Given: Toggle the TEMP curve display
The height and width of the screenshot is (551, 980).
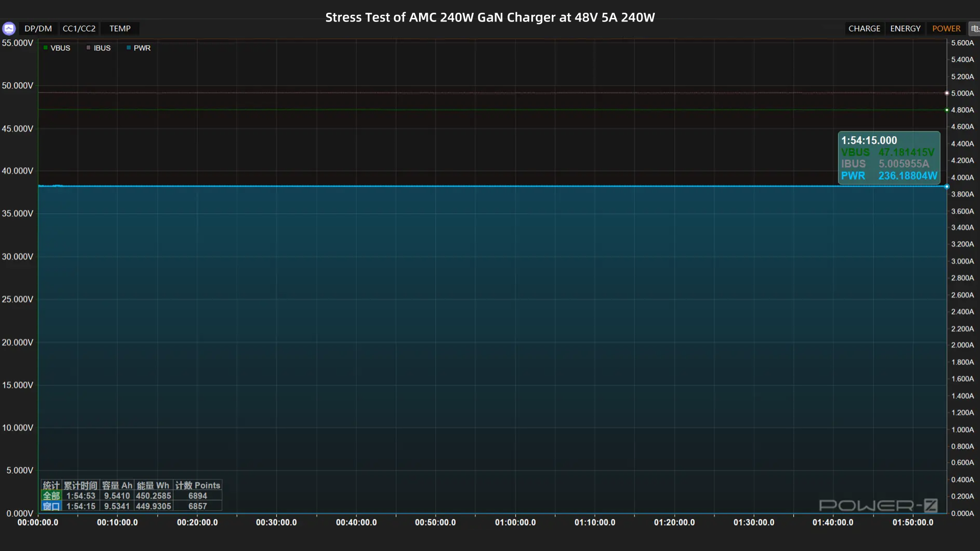Looking at the screenshot, I should click(x=119, y=29).
